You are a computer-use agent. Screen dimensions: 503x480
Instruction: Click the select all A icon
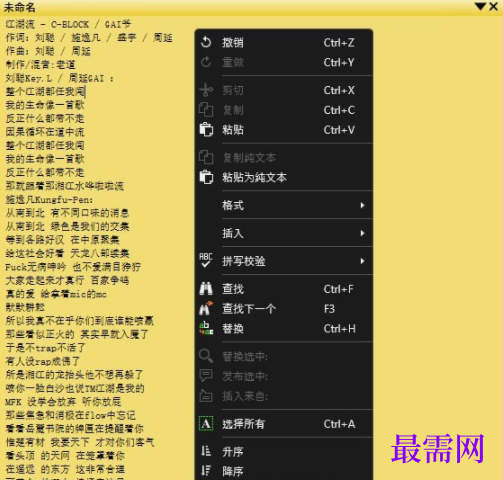coord(206,424)
